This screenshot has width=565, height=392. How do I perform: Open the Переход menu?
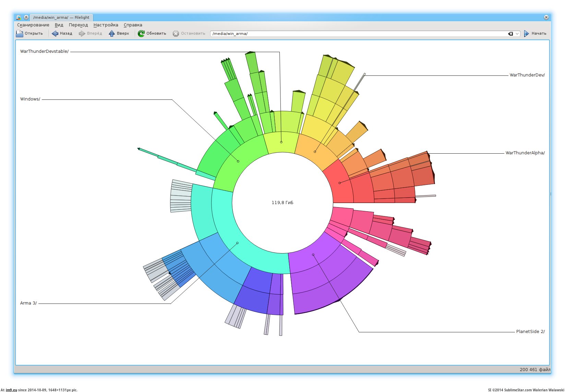(78, 25)
